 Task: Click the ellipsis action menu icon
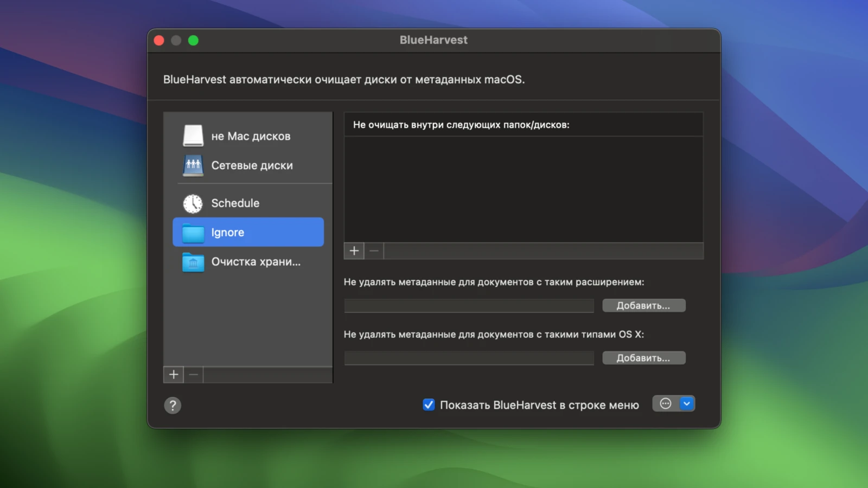click(665, 403)
